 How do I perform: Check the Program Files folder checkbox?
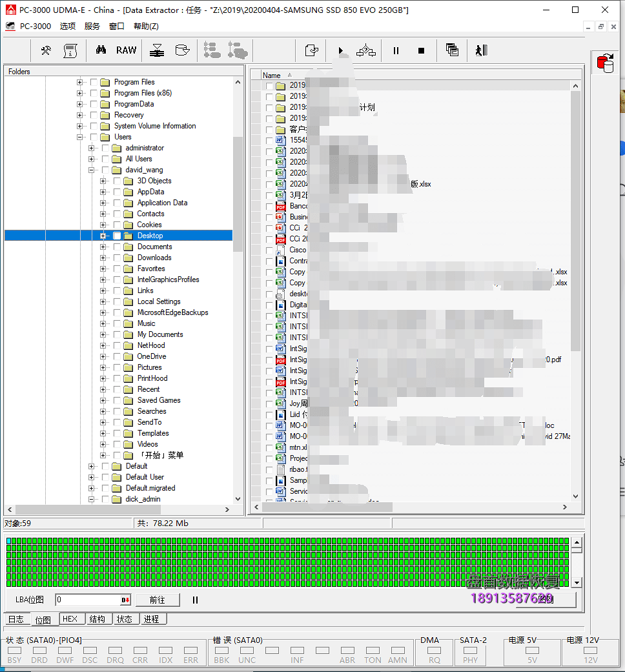[x=94, y=82]
